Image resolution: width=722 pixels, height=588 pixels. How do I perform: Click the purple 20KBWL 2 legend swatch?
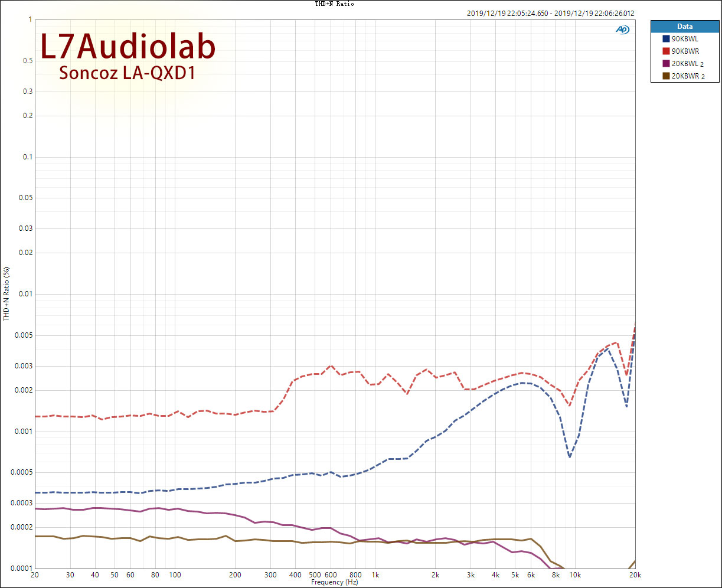(667, 63)
